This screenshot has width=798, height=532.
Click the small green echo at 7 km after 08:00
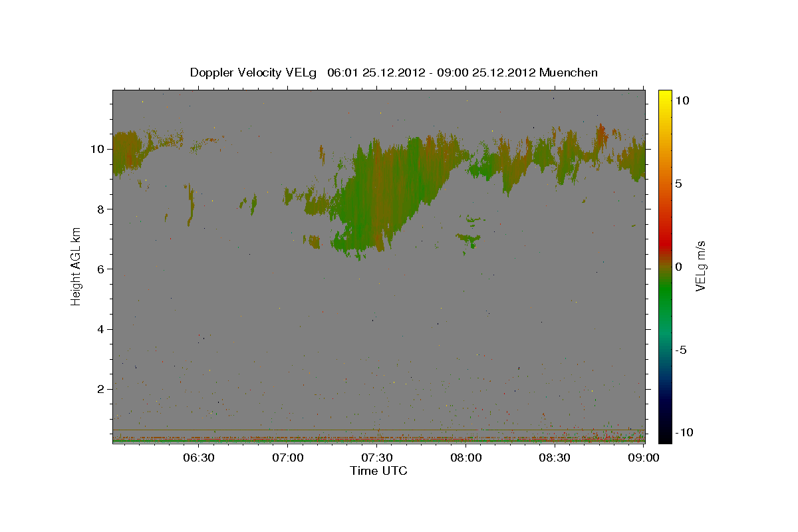point(469,238)
